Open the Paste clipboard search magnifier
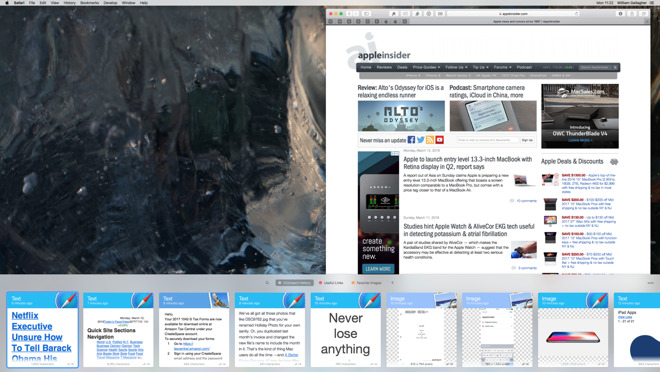The width and height of the screenshot is (660, 372). 267,283
